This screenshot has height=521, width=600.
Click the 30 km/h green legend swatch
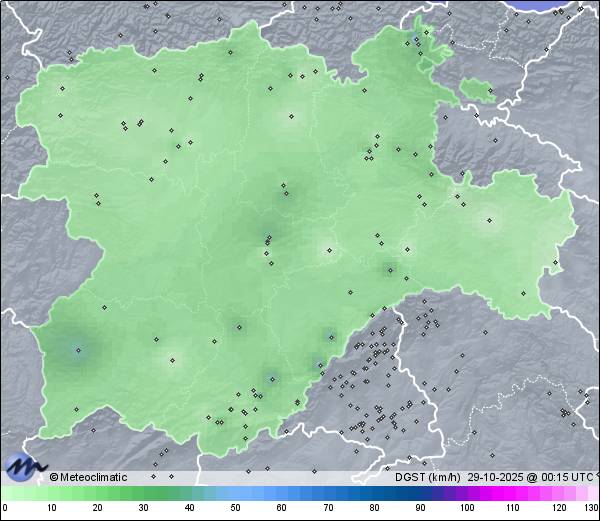[x=141, y=494]
